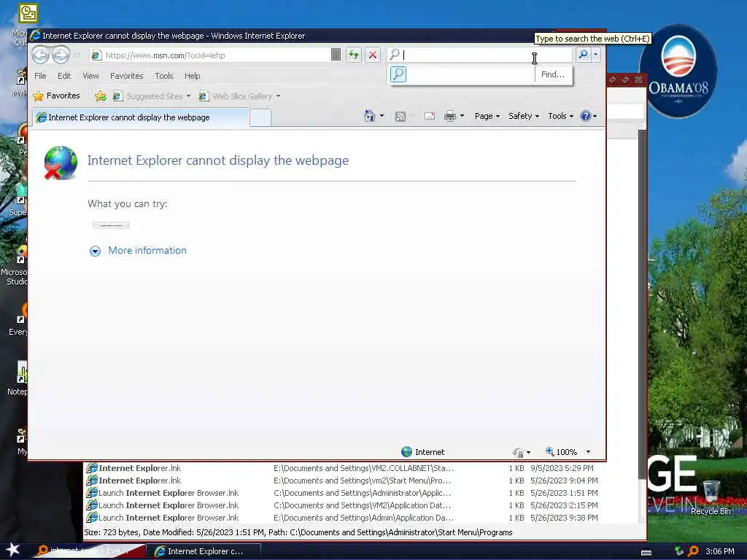Open the Favorites menu
Screen dimensions: 747x560
[x=127, y=76]
